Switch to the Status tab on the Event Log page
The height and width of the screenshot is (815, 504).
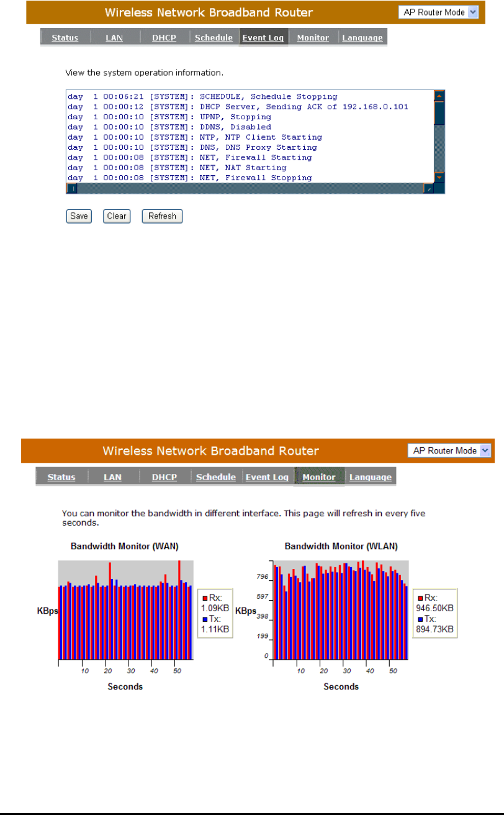(x=65, y=38)
